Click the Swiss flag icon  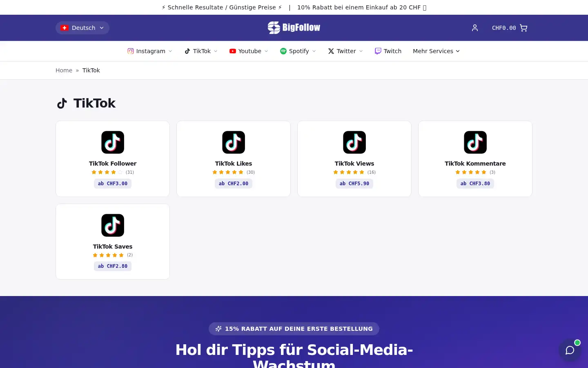point(65,28)
